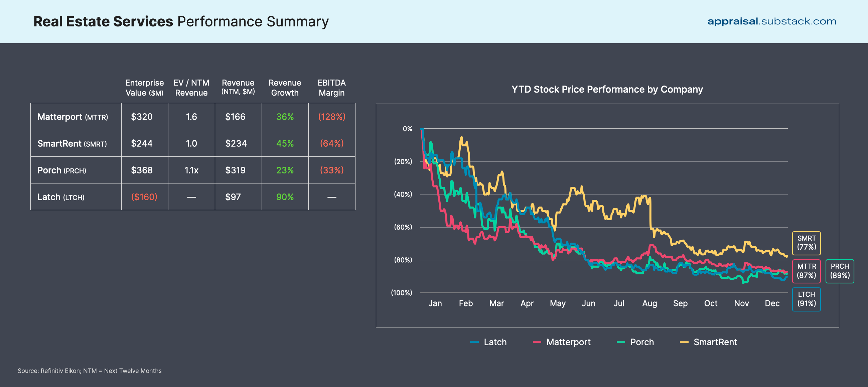This screenshot has width=868, height=387.
Task: Click Matterport enterprise value $320
Action: tap(142, 117)
